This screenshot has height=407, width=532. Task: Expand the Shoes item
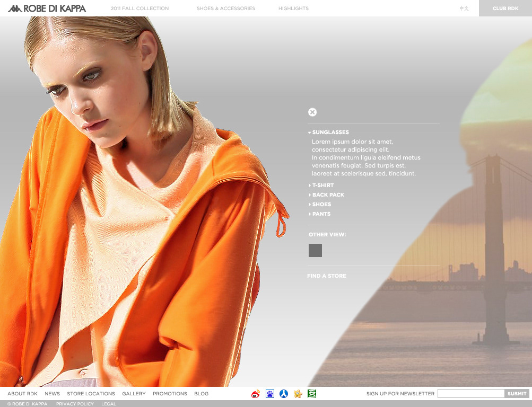pos(321,205)
